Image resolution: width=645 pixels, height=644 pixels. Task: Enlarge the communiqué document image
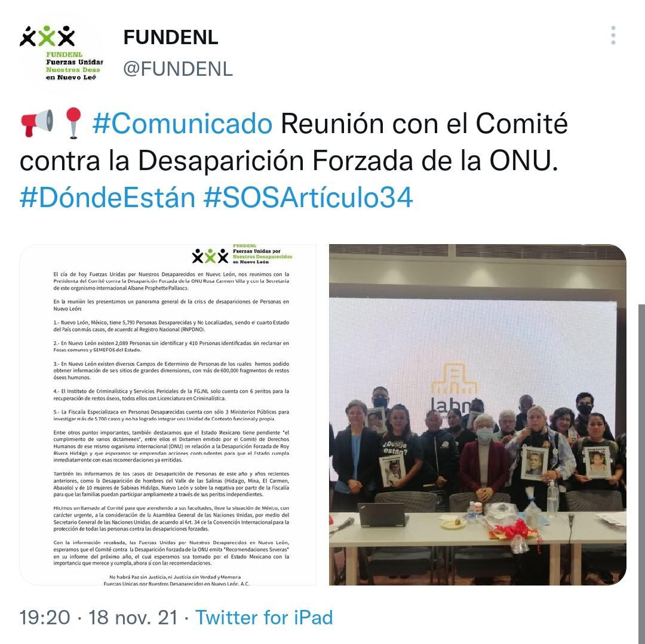[x=168, y=415]
